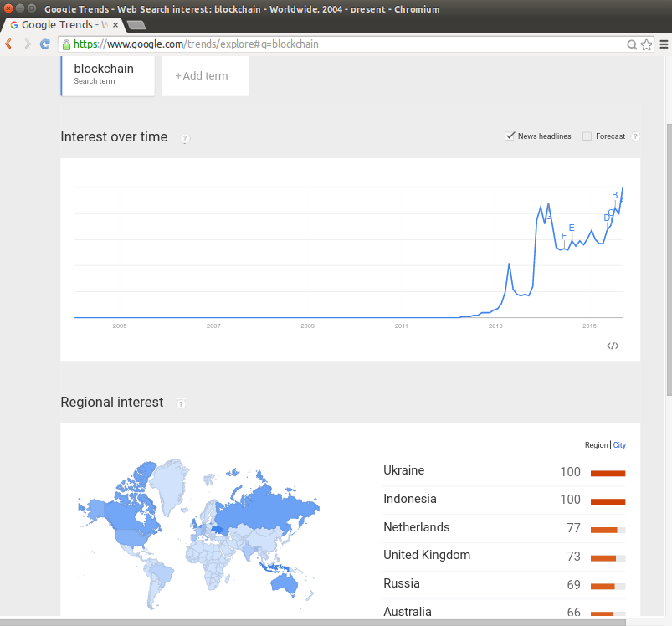Viewport: 672px width, 626px height.
Task: Click the 2013 label on chart axis
Action: point(495,326)
